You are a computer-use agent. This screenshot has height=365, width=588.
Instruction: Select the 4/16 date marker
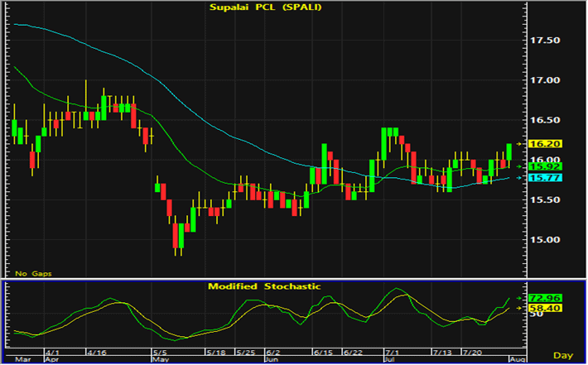[97, 353]
